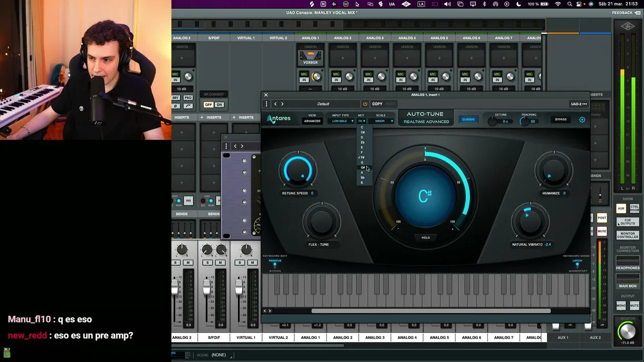Select key G# in the key list
The image size is (644, 362).
tap(363, 167)
